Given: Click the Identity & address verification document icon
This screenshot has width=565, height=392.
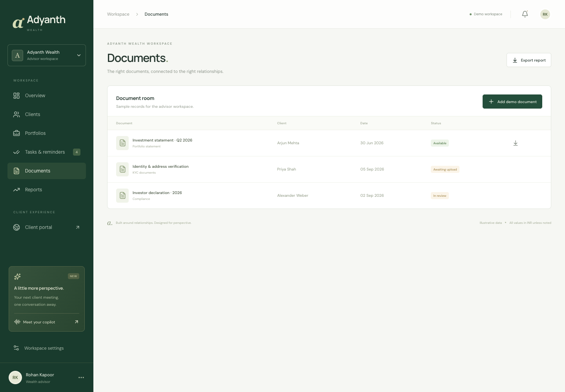Looking at the screenshot, I should [x=122, y=169].
